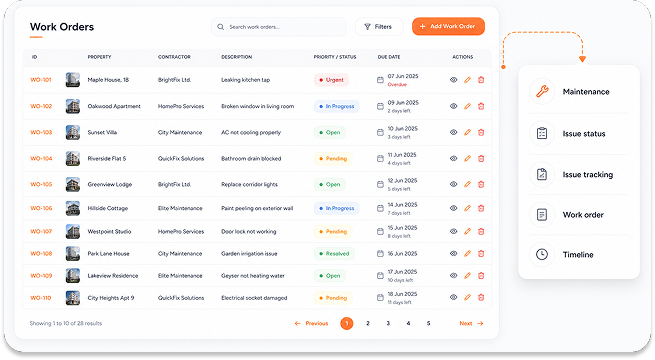This screenshot has width=655, height=360.
Task: Select page 2 in pagination
Action: 368,323
